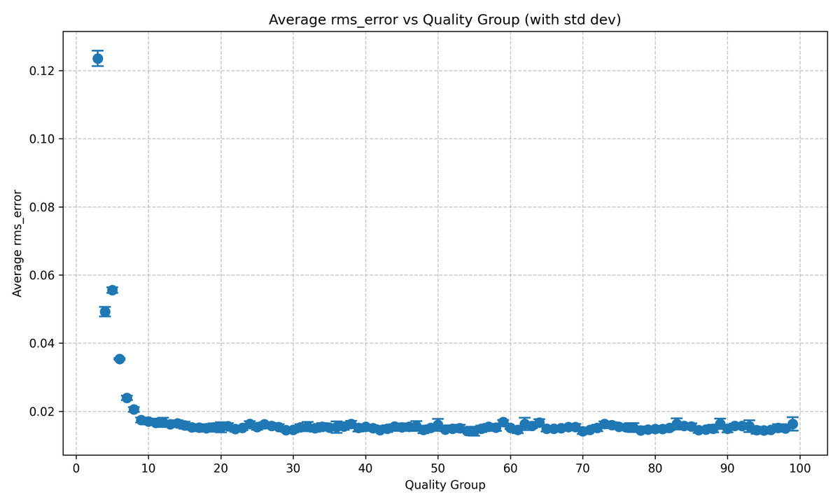Select the 'Quality Group' axis label
Screen dimensions: 840x504
coord(445,484)
